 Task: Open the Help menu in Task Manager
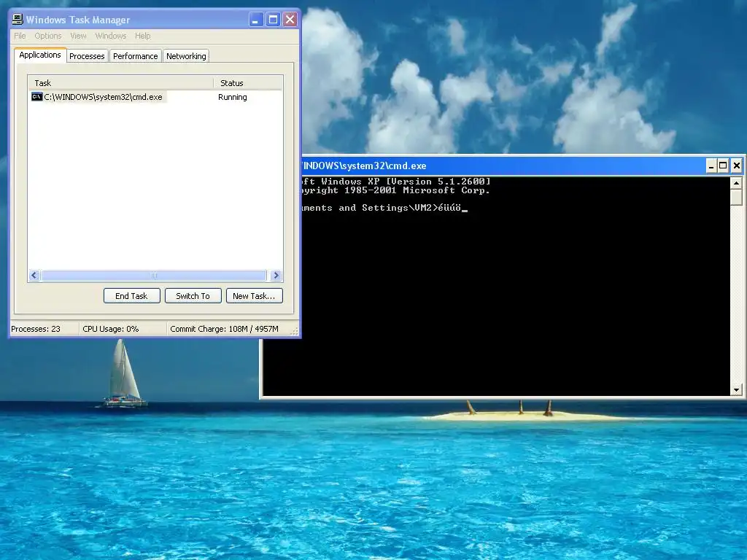click(x=142, y=36)
